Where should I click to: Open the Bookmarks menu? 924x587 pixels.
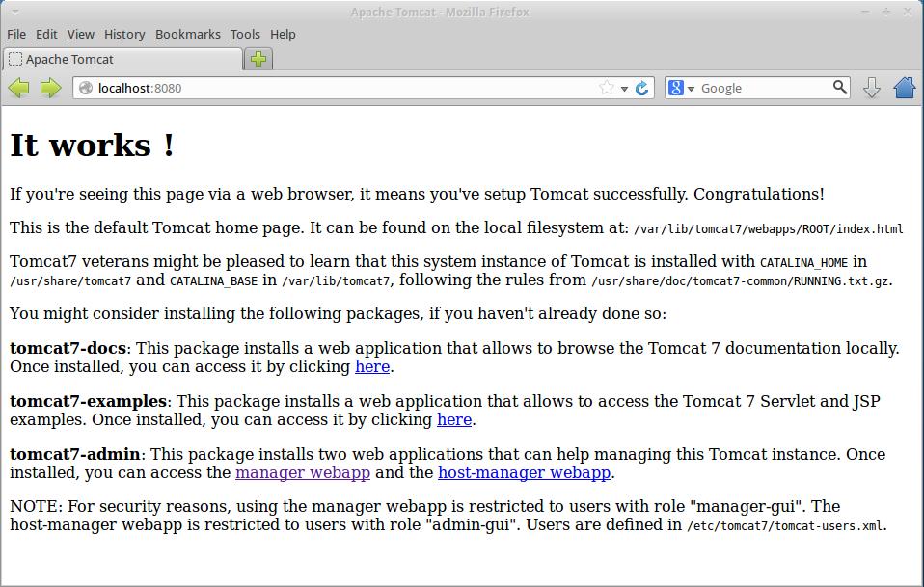pos(187,34)
